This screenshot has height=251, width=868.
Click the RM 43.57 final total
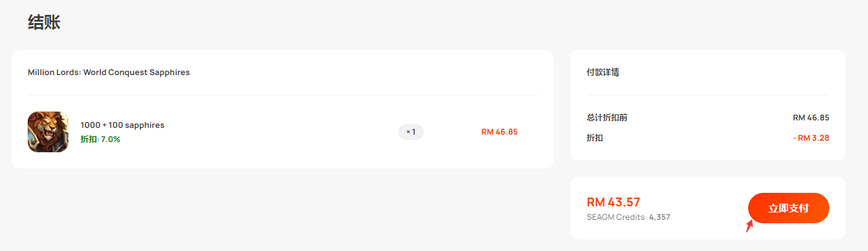coord(613,202)
